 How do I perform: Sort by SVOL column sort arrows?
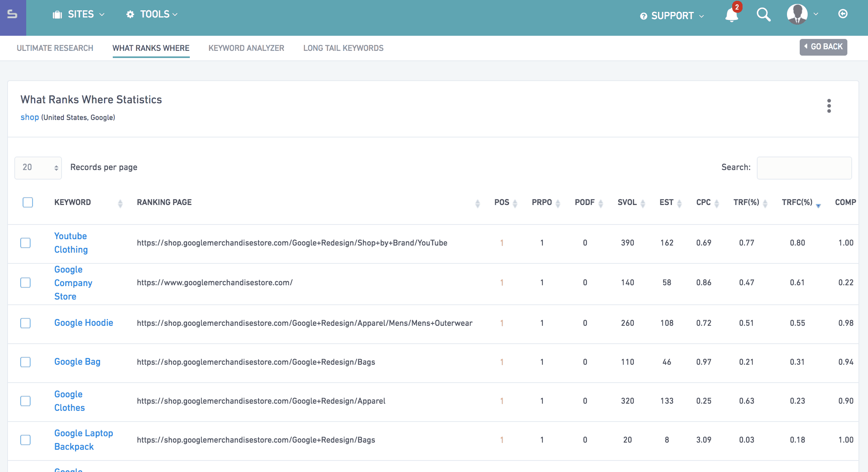pos(643,203)
